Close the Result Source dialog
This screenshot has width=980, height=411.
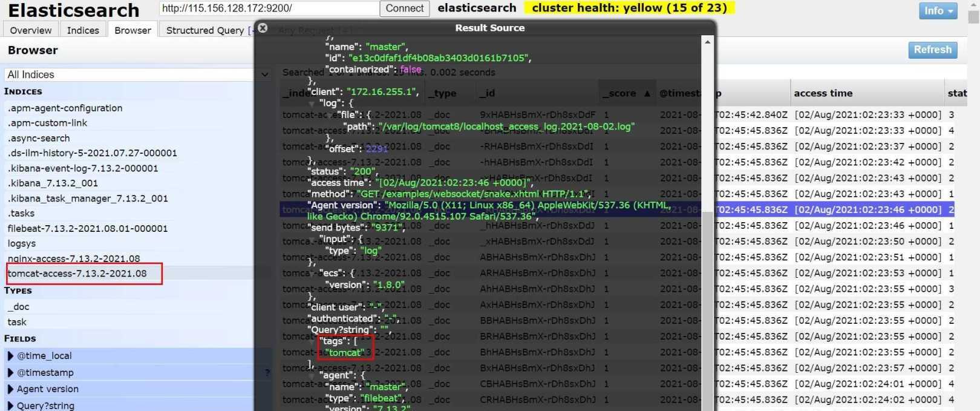click(263, 28)
